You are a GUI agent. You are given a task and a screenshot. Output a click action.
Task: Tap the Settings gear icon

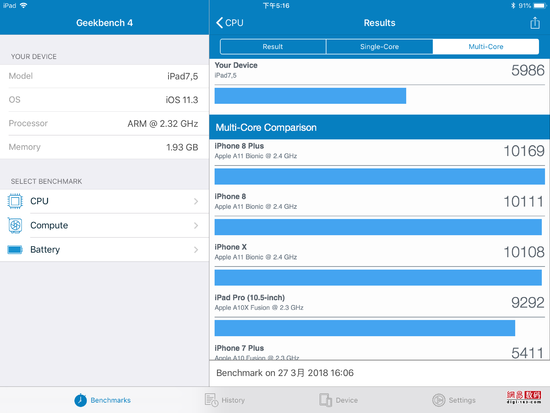(x=438, y=400)
